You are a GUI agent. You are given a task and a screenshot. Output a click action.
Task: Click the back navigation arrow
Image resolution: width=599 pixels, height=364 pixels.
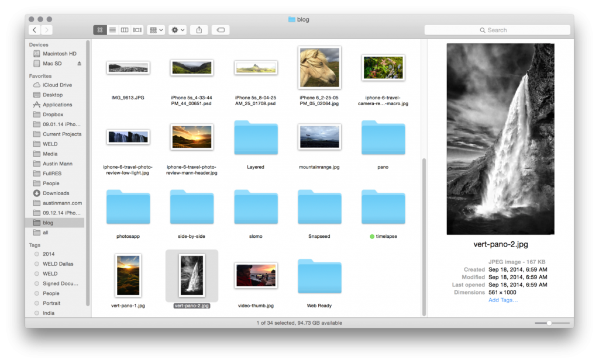(x=33, y=30)
